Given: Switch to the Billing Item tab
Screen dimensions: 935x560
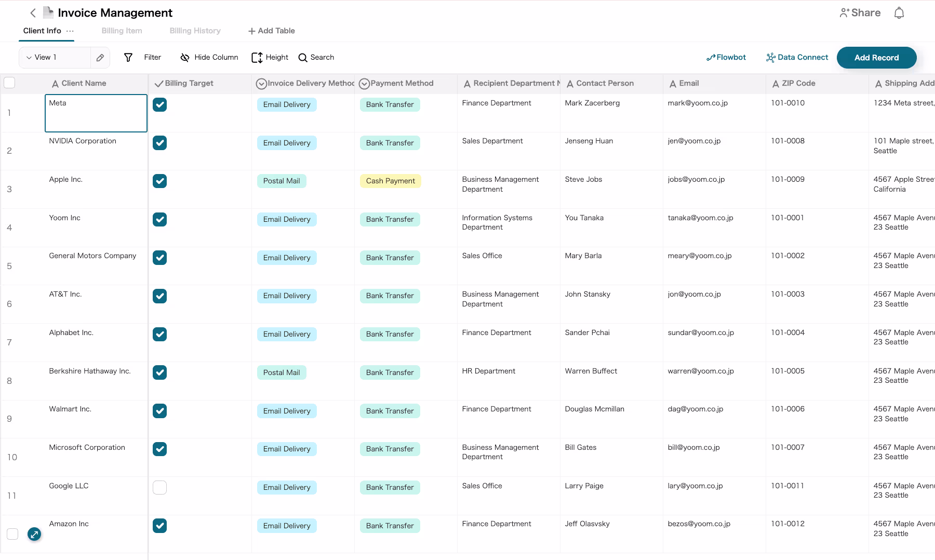Looking at the screenshot, I should click(122, 31).
